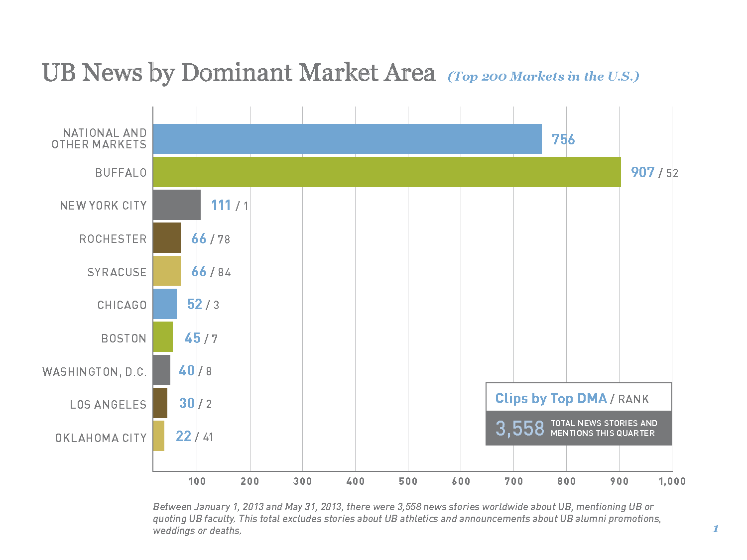Screen dimensions: 747x560
Task: Click the 756 value label
Action: click(x=563, y=139)
